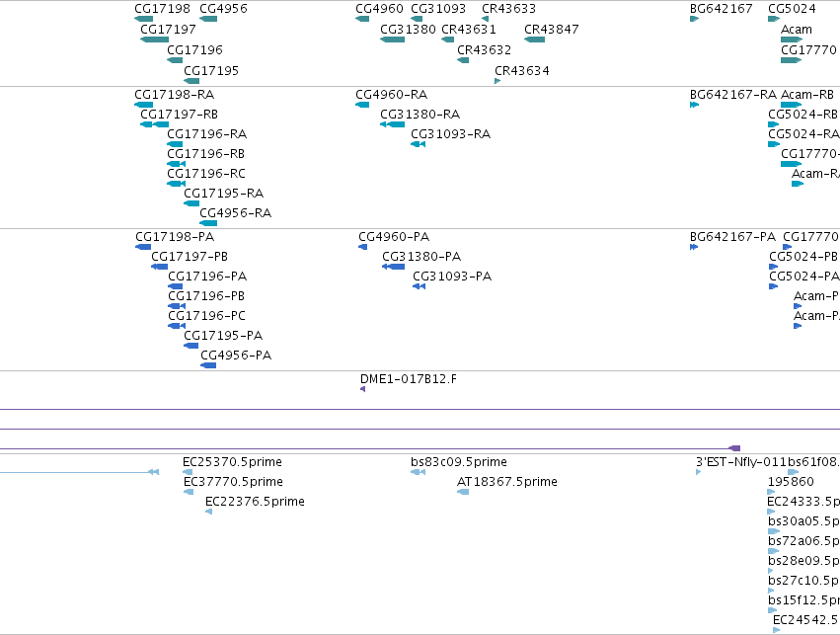The height and width of the screenshot is (635, 840).
Task: Click the light blue arrow under AT18367.5prime
Action: [463, 492]
